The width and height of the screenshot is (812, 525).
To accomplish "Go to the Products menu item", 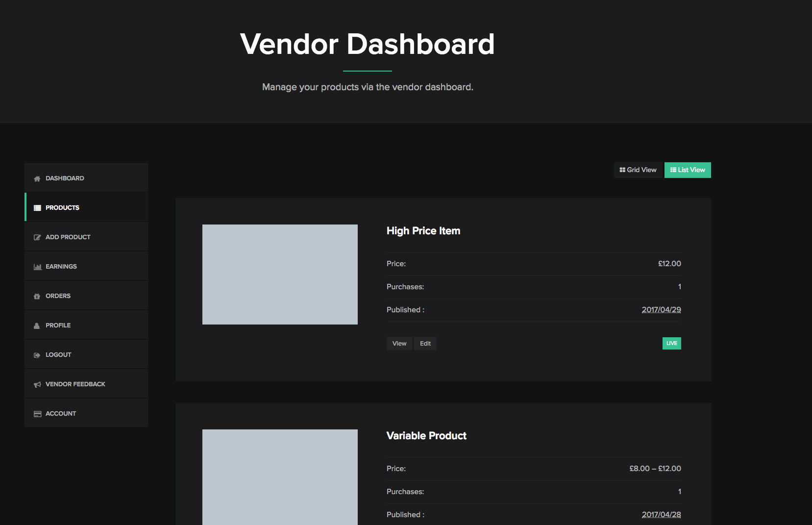I will [86, 207].
